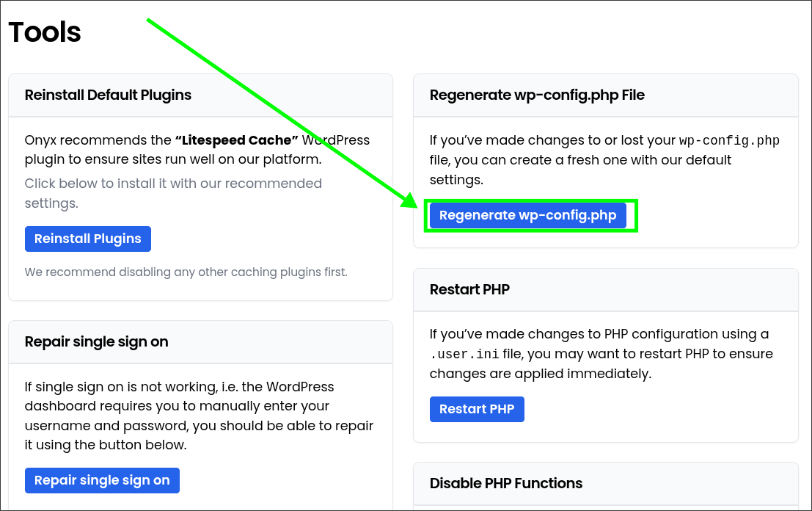Select the Reinstall Default Plugins card heading
The width and height of the screenshot is (812, 511).
[x=108, y=95]
